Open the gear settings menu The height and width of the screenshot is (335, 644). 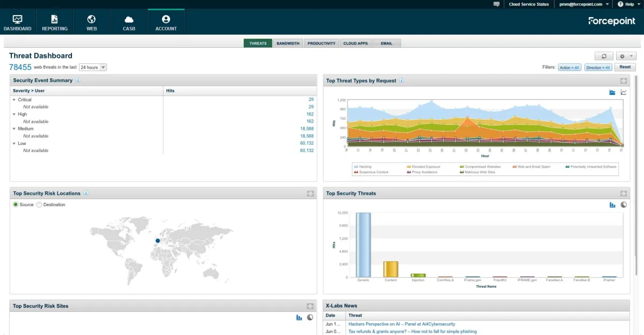[x=623, y=56]
